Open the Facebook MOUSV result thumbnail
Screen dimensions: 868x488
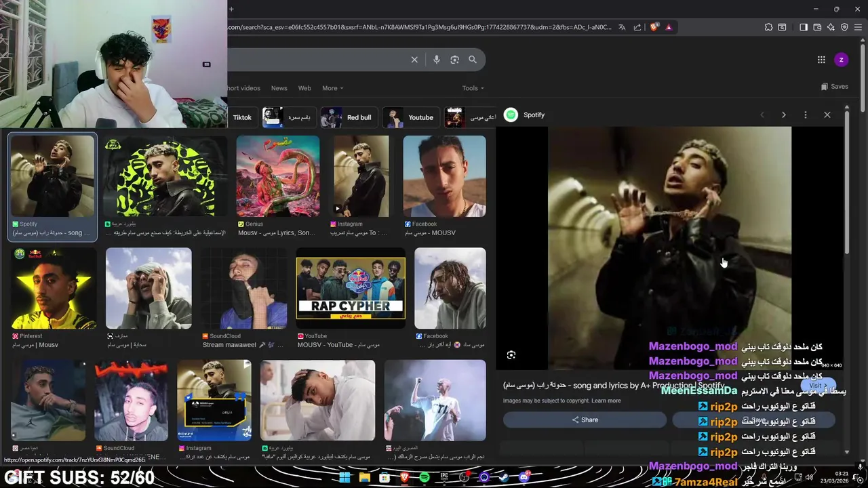tap(445, 176)
